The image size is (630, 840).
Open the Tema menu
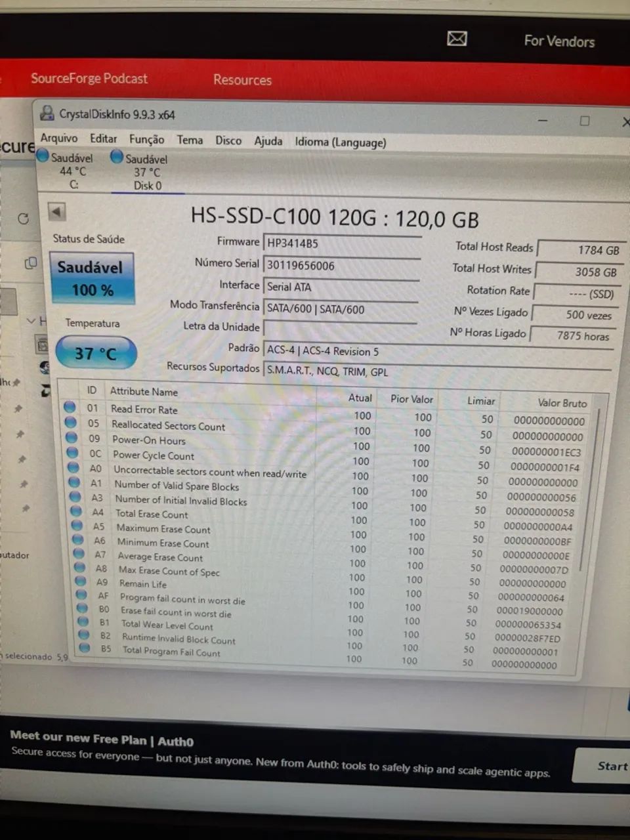point(190,140)
